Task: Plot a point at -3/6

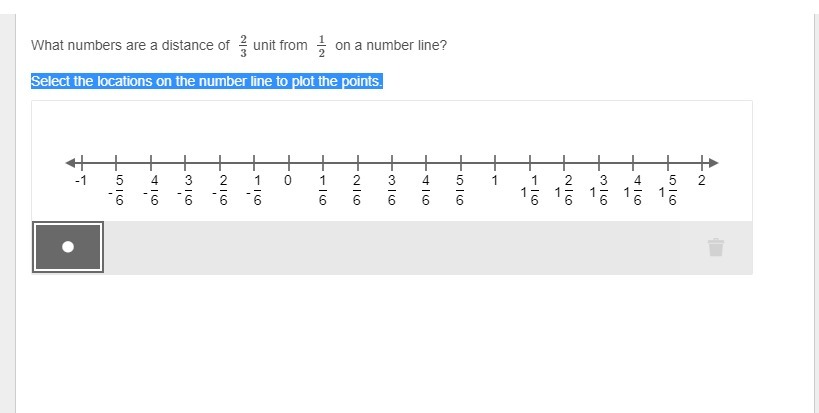Action: (185, 163)
